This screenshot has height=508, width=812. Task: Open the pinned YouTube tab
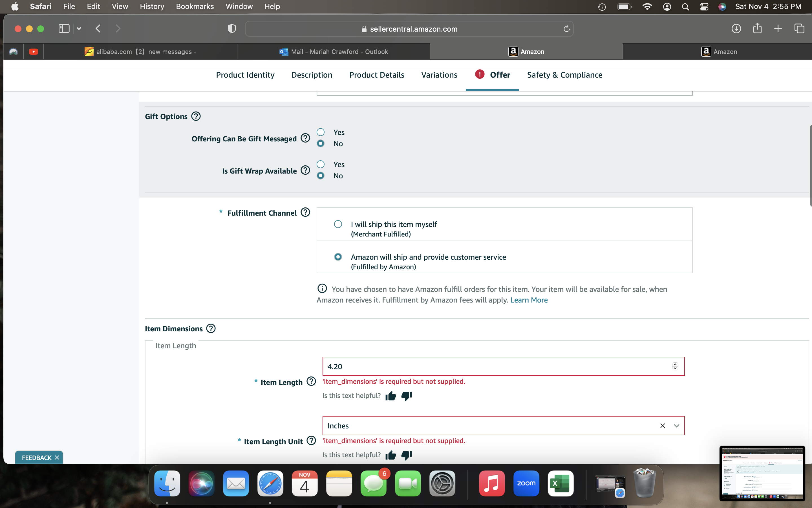(33, 52)
